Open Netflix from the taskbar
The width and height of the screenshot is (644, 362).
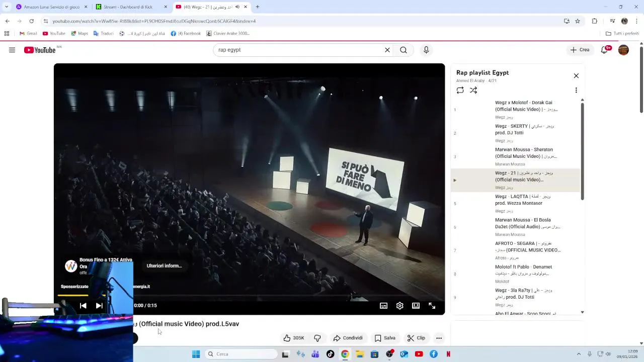(448, 354)
